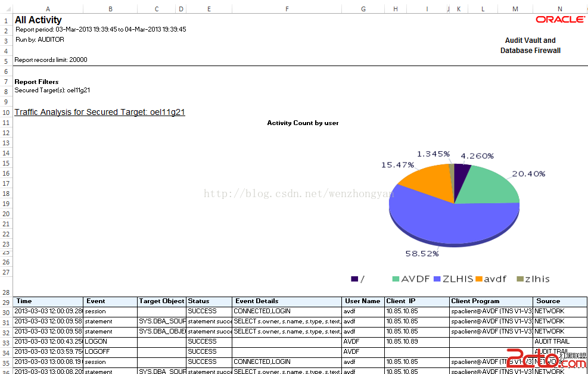Screen dimensions: 588x374
Task: Click the 1.345% data label
Action: [433, 154]
